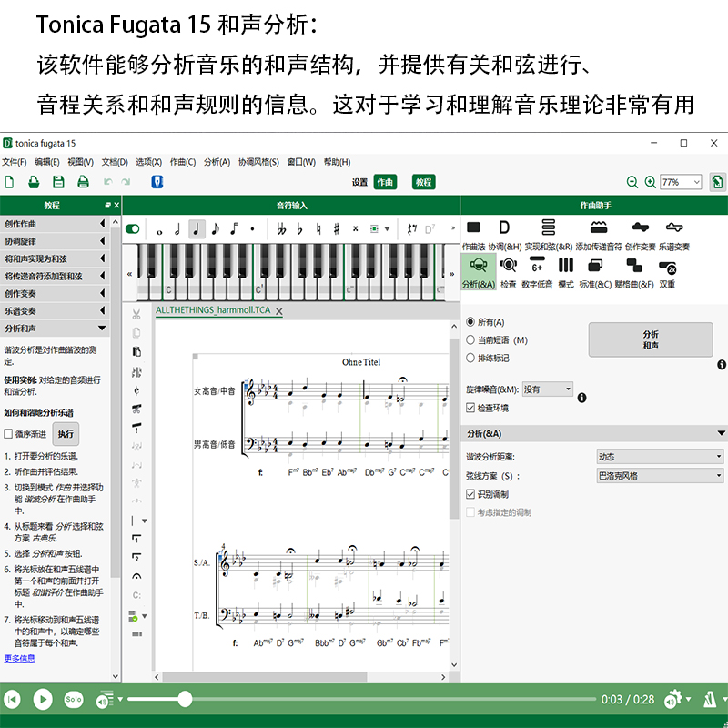This screenshot has height=728, width=728.
Task: Open 数字低音 figured bass icon
Action: click(x=537, y=273)
